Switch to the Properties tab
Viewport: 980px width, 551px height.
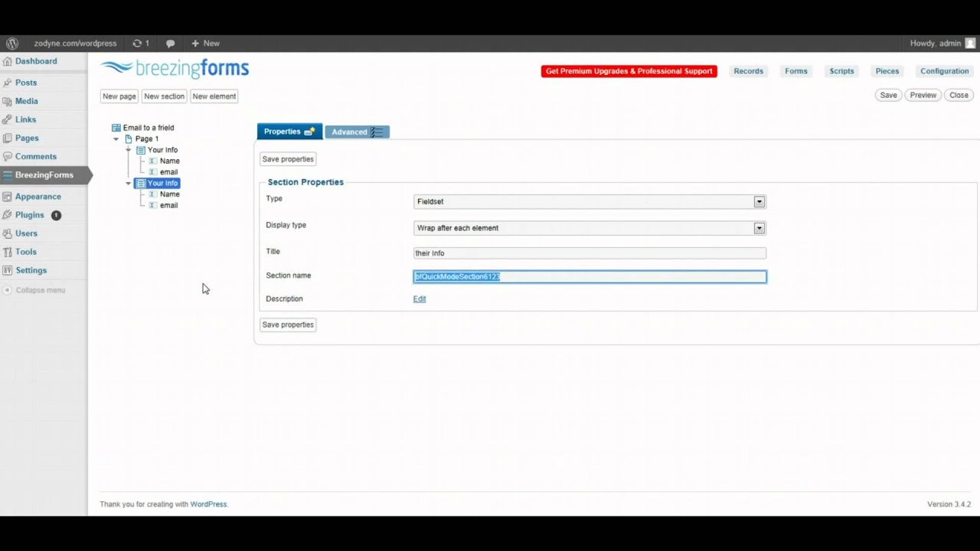(289, 132)
